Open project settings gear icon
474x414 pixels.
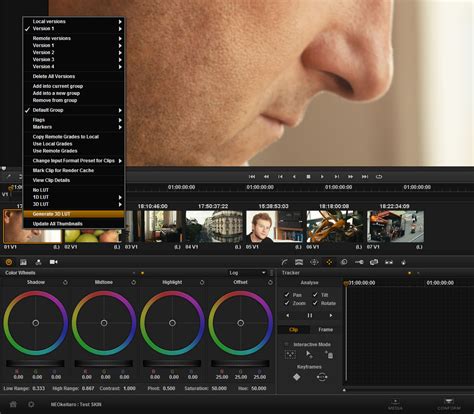pyautogui.click(x=31, y=404)
